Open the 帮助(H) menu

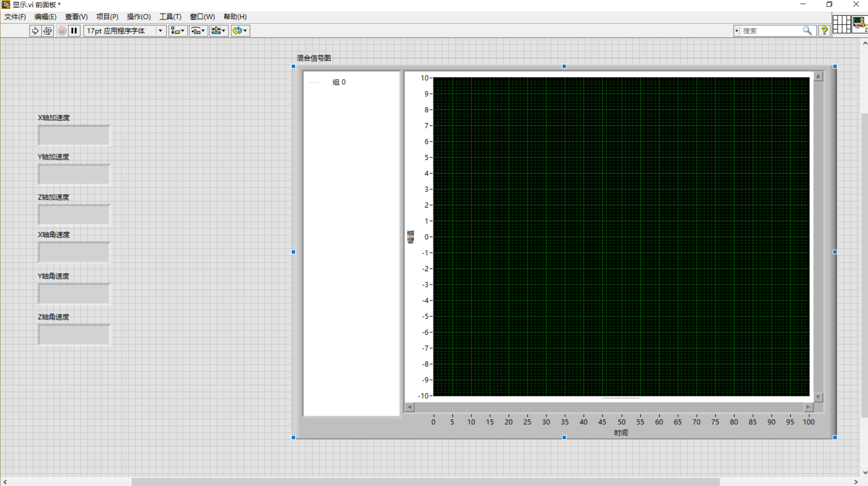pos(235,17)
